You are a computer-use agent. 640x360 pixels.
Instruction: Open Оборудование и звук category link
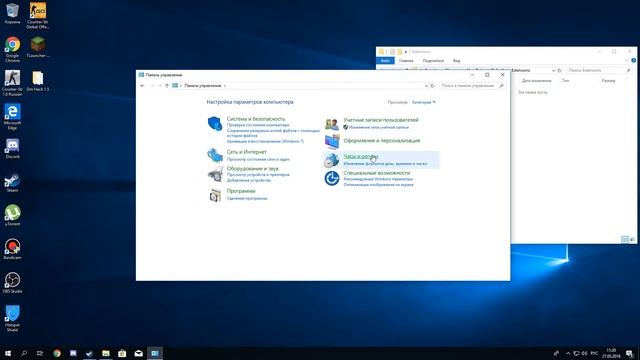click(253, 168)
